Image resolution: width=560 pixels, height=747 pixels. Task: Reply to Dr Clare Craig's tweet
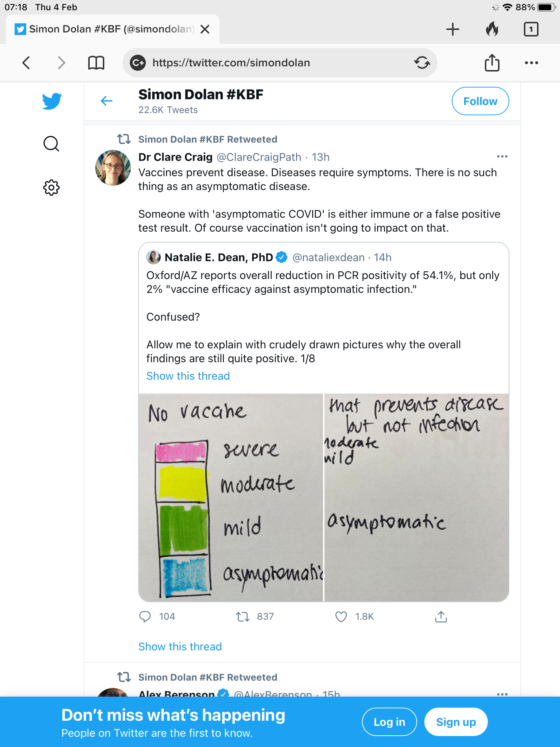[145, 616]
